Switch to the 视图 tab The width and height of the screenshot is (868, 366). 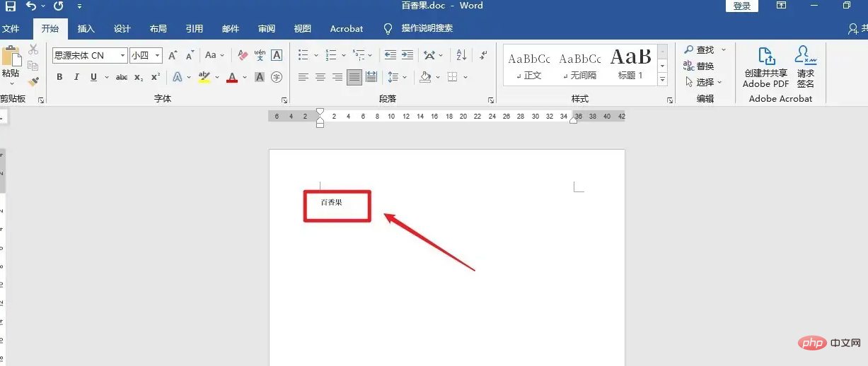(303, 28)
